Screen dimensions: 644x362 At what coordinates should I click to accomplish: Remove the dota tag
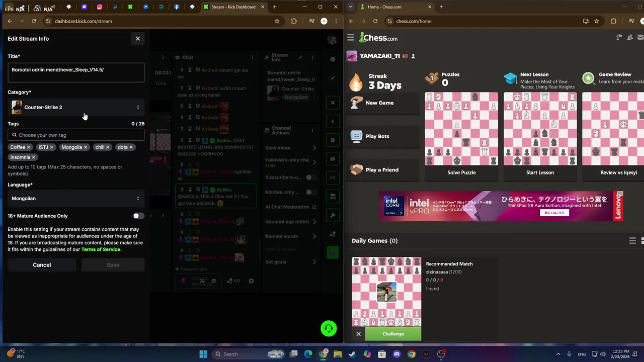pos(131,147)
